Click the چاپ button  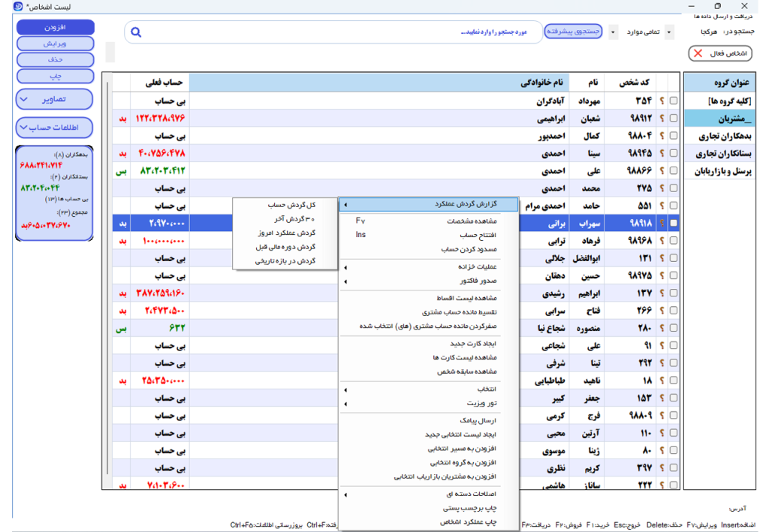(x=56, y=76)
